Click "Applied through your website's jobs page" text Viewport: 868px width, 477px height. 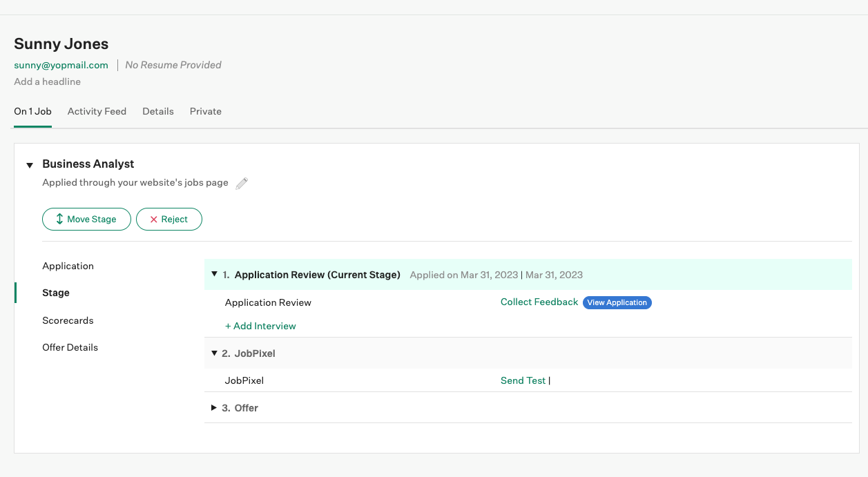click(135, 183)
